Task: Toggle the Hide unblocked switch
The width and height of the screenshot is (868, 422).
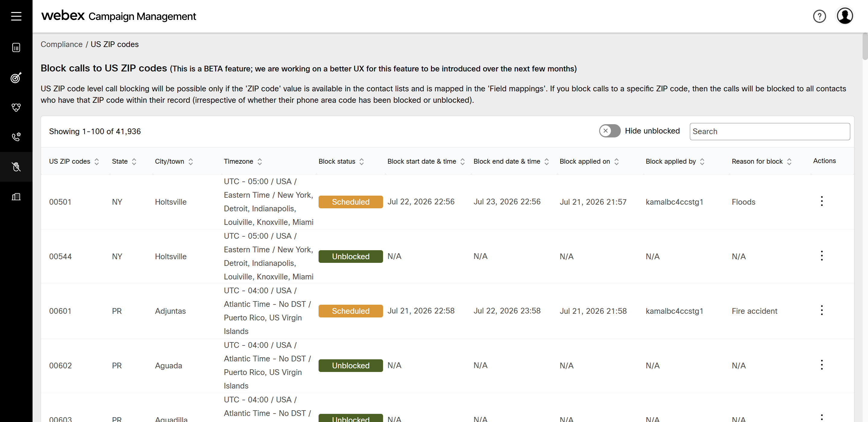Action: point(609,131)
